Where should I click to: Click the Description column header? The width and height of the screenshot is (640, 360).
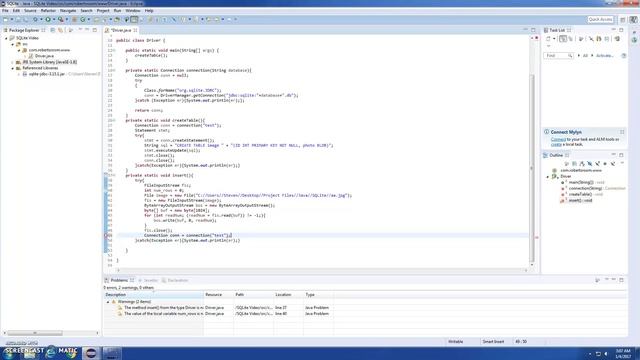(x=153, y=295)
